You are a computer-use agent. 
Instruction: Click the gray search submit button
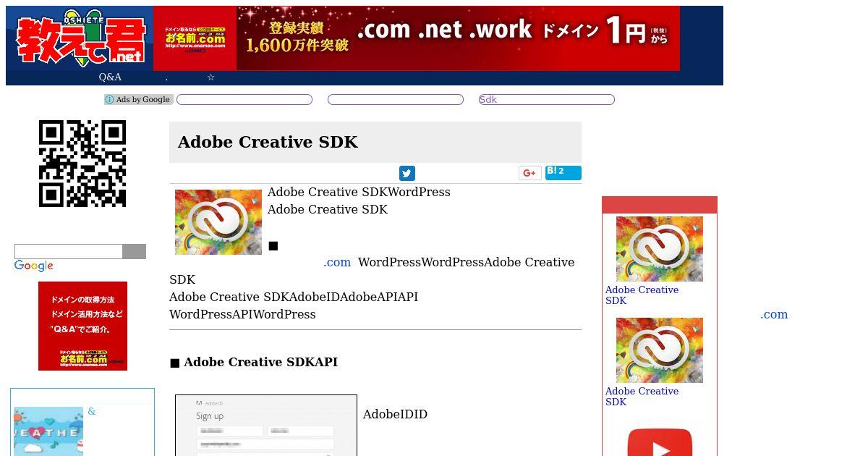tap(135, 251)
